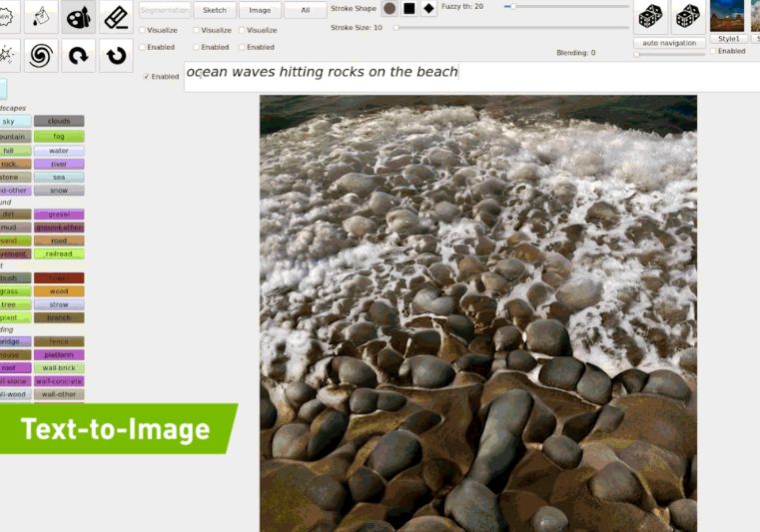
Task: Click the generated ocean rocks image
Action: point(478,313)
